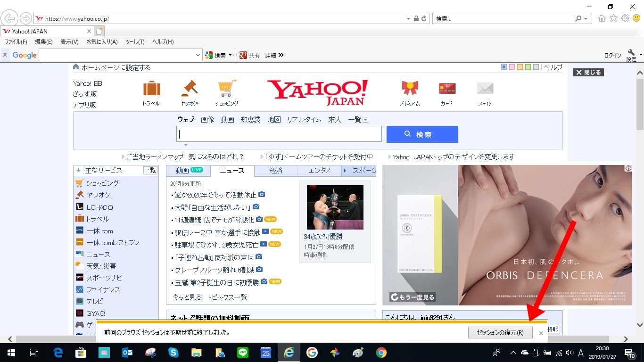
Task: Expand more Google toolbar items chevron
Action: pyautogui.click(x=281, y=55)
